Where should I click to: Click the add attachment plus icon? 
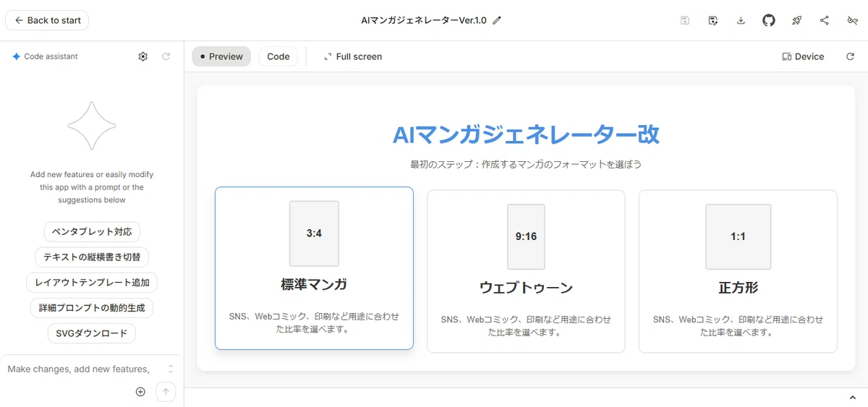coord(140,392)
